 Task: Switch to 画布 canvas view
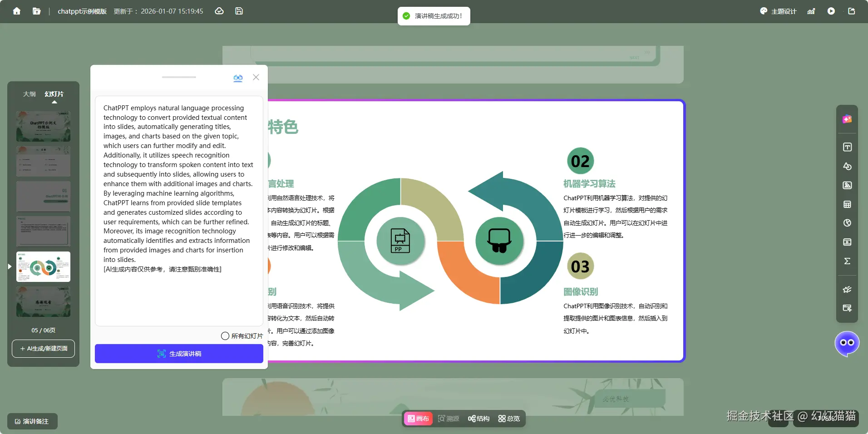tap(418, 419)
